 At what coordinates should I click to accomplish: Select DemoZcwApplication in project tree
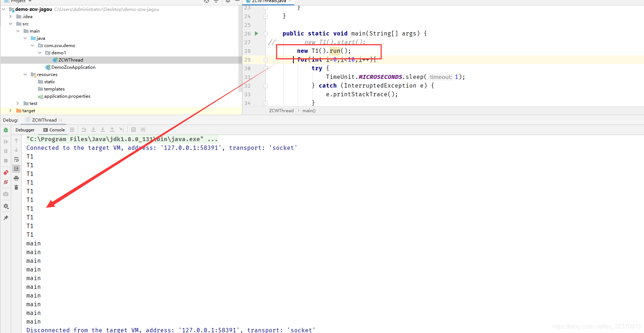click(71, 67)
